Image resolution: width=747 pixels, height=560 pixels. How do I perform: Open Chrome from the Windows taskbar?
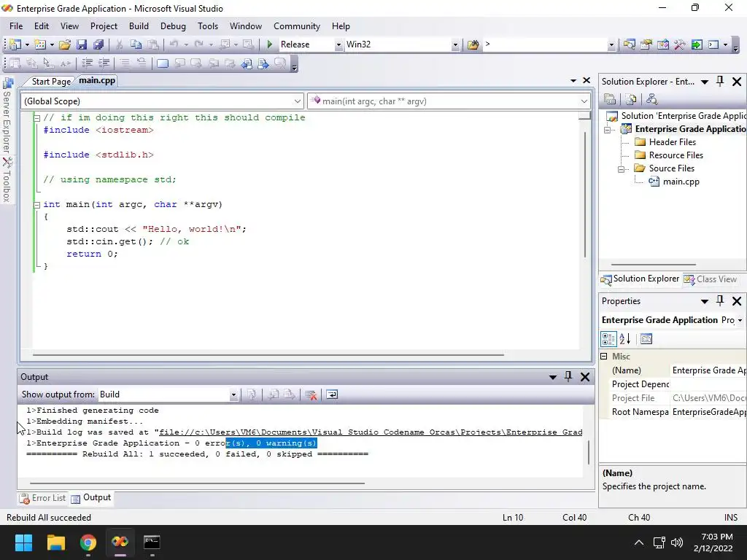(x=88, y=542)
